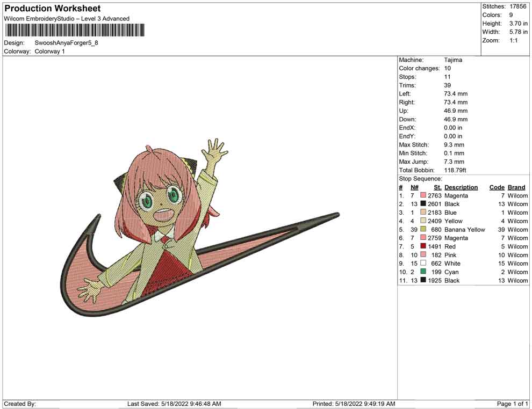The image size is (532, 409).
Task: Click the 'White' description text
Action: (452, 264)
